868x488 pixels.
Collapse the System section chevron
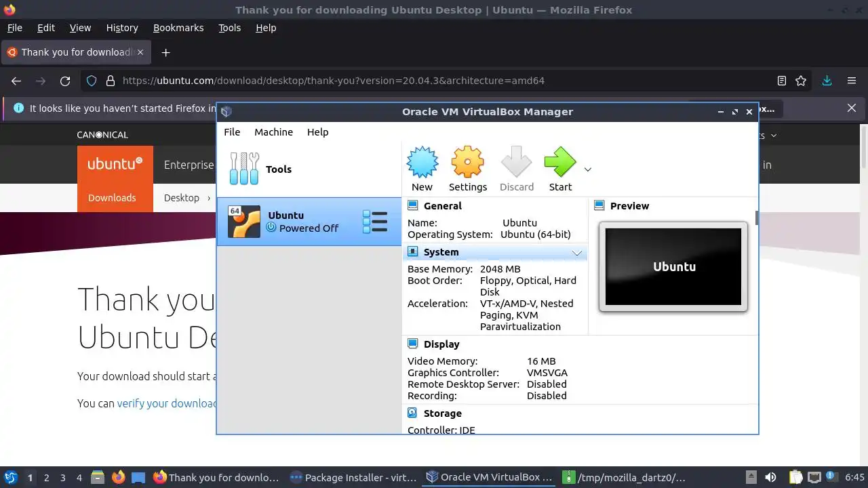(577, 253)
